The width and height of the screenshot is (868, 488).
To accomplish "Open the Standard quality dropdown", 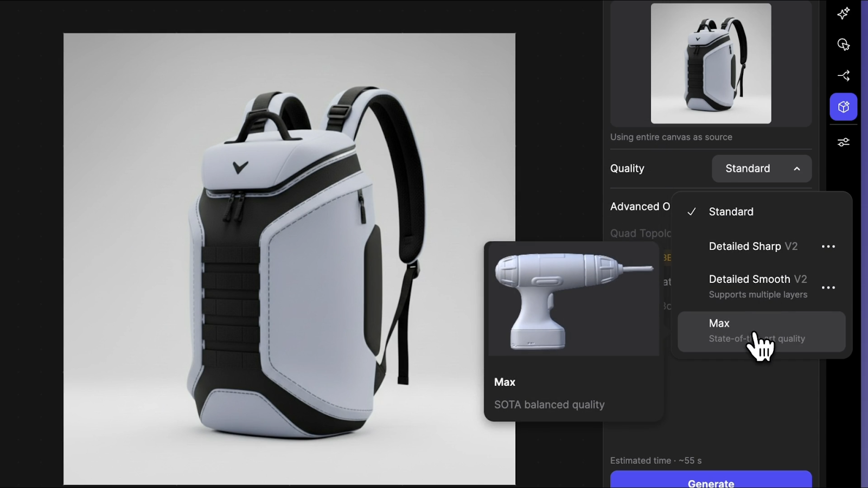I will tap(762, 169).
